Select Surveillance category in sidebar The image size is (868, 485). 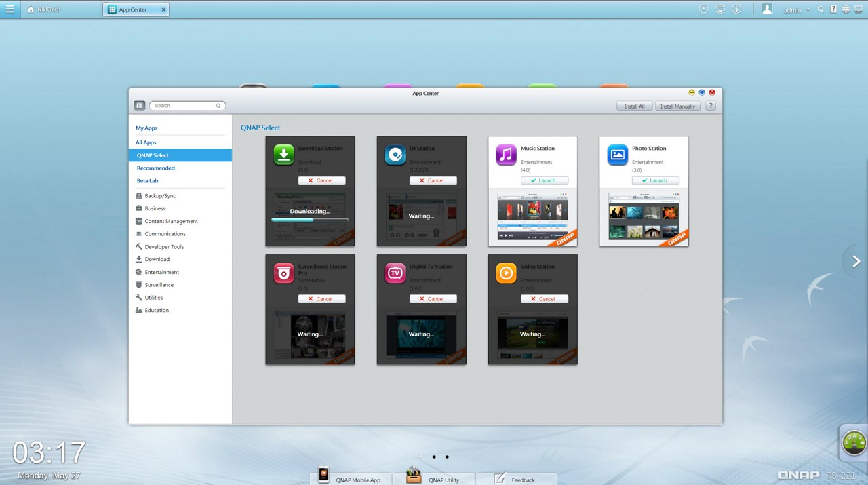click(x=159, y=285)
